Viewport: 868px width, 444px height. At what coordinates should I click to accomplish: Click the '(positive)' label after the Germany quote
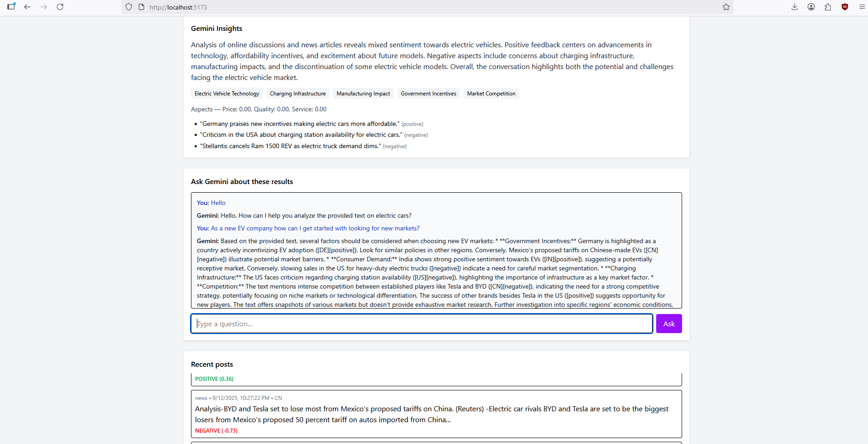[x=412, y=124]
